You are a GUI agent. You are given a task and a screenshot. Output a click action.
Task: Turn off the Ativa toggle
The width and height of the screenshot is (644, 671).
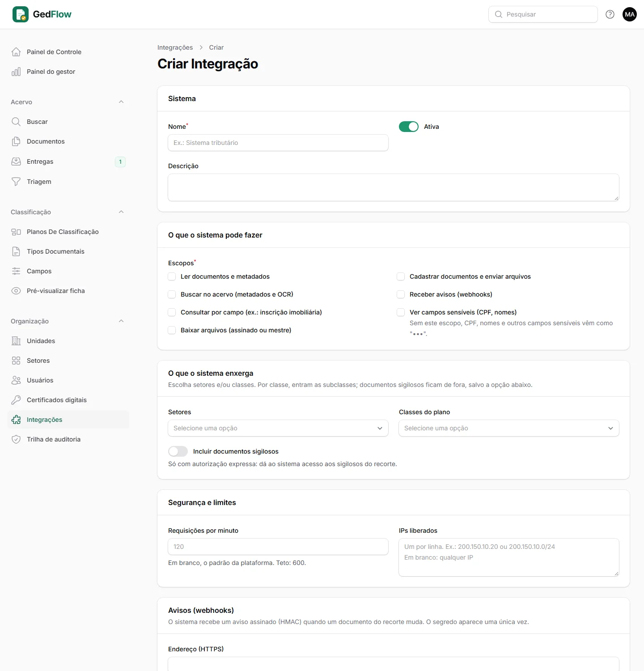(x=409, y=127)
